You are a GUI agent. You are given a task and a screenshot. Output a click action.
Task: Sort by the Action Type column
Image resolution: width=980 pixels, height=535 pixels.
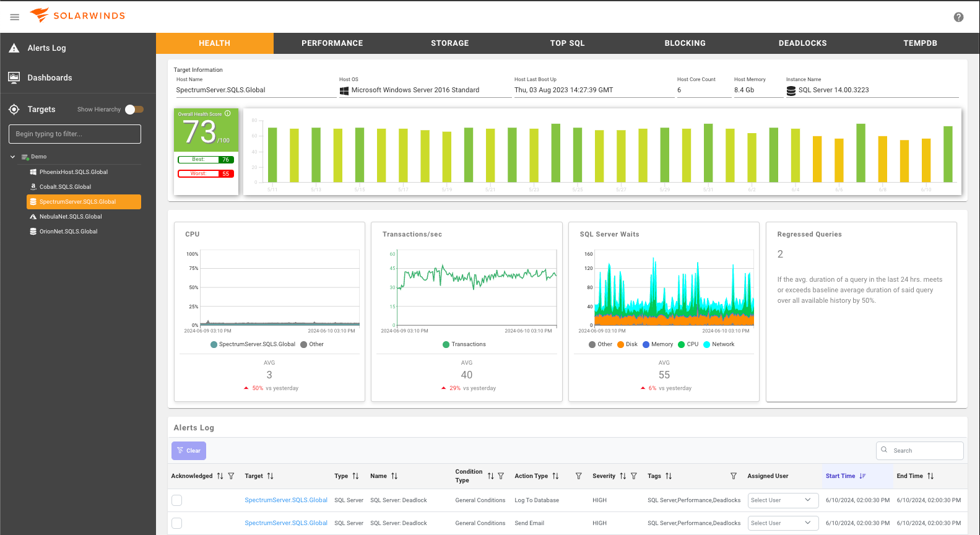click(x=555, y=476)
